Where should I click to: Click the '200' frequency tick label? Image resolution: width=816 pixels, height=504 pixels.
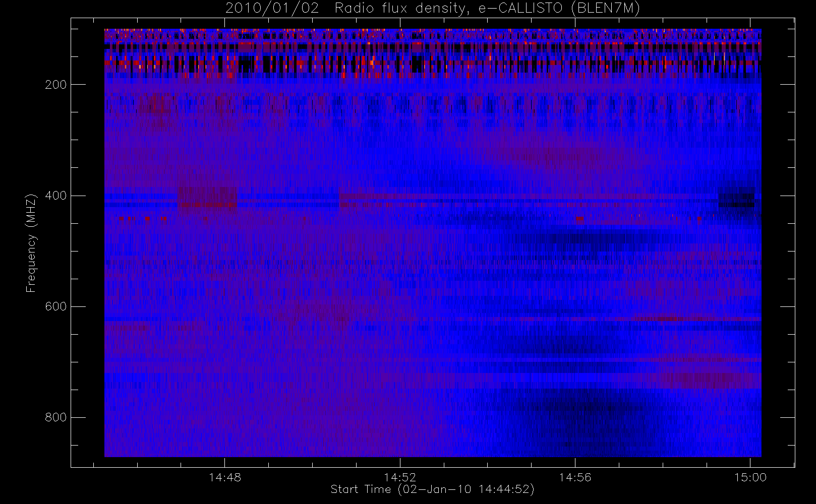[x=55, y=85]
